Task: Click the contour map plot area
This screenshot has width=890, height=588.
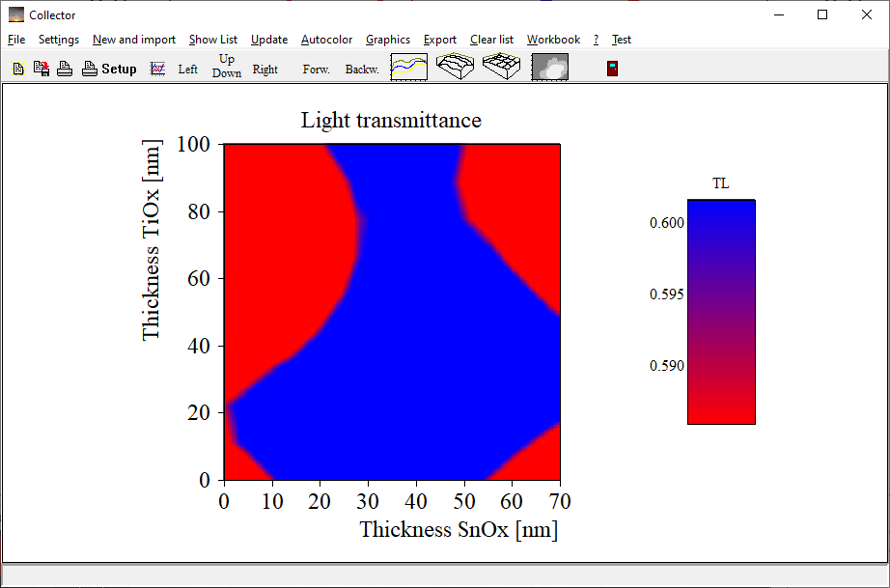Action: [392, 312]
